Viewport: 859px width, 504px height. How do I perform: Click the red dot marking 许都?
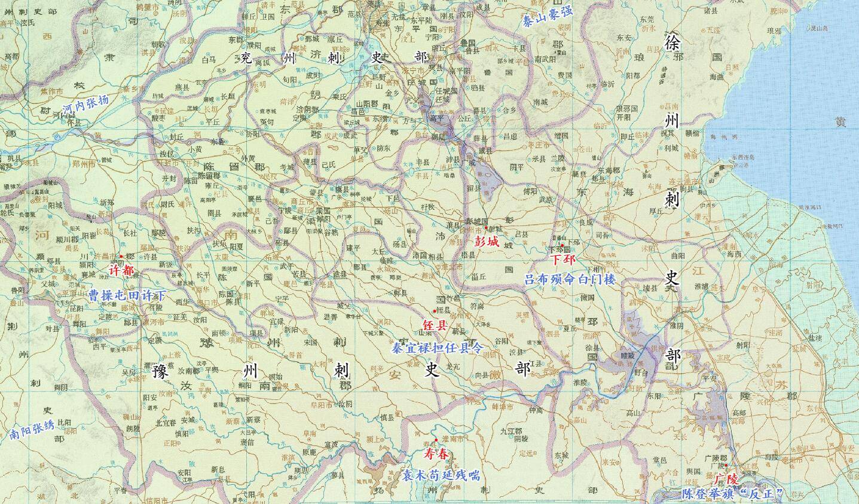pos(121,256)
